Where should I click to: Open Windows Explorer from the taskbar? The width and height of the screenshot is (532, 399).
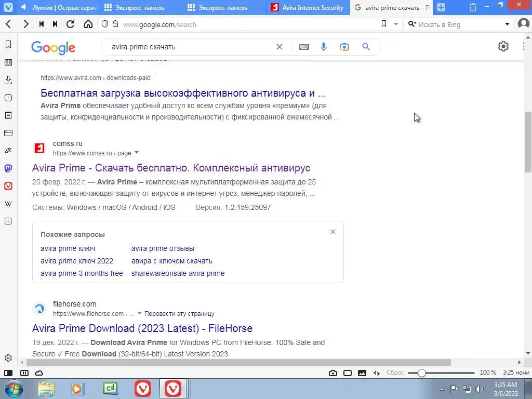pyautogui.click(x=46, y=389)
